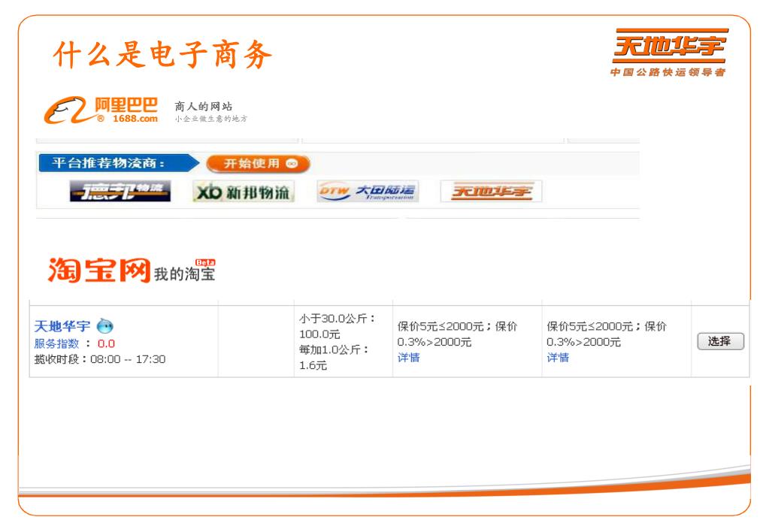Viewport: 769px width, 532px height.
Task: Click the 选择 button
Action: [720, 341]
